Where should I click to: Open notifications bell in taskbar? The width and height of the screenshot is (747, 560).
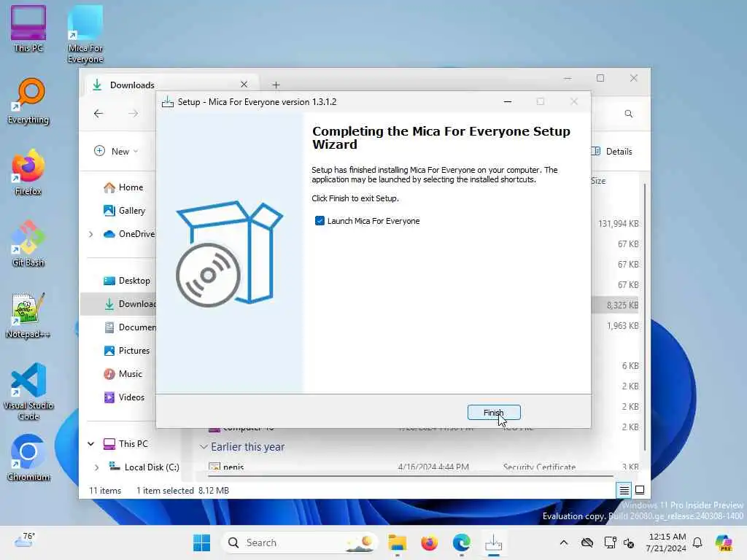click(x=697, y=542)
